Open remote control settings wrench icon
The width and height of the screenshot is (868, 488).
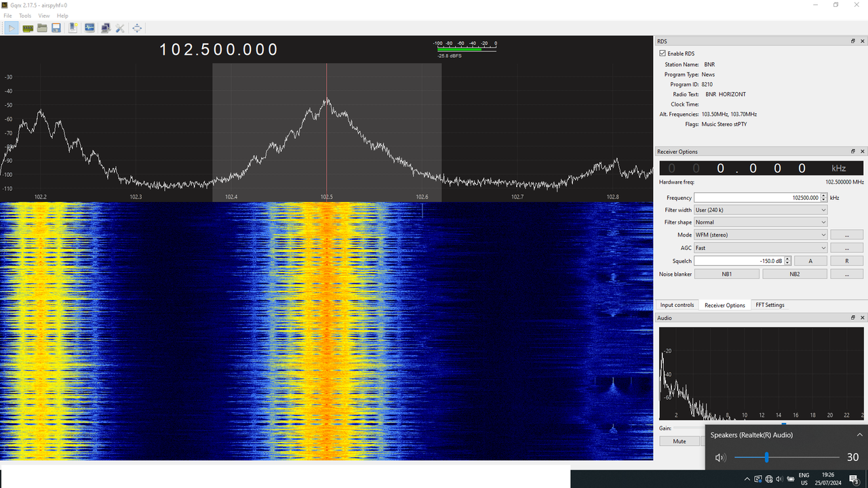(x=120, y=28)
